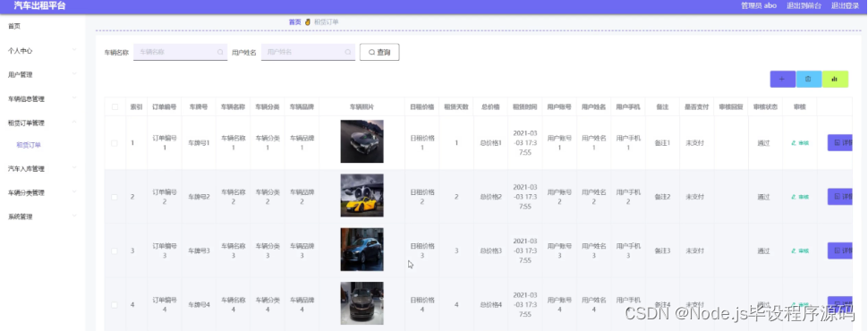Focus the 车辆名称 input field
868x331 pixels.
pyautogui.click(x=181, y=52)
